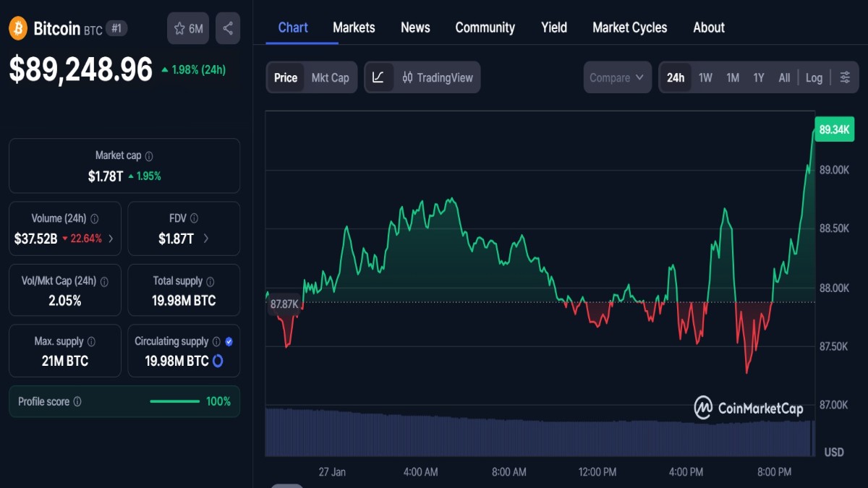Viewport: 868px width, 488px height.
Task: Select the All timeframe button
Action: 784,77
